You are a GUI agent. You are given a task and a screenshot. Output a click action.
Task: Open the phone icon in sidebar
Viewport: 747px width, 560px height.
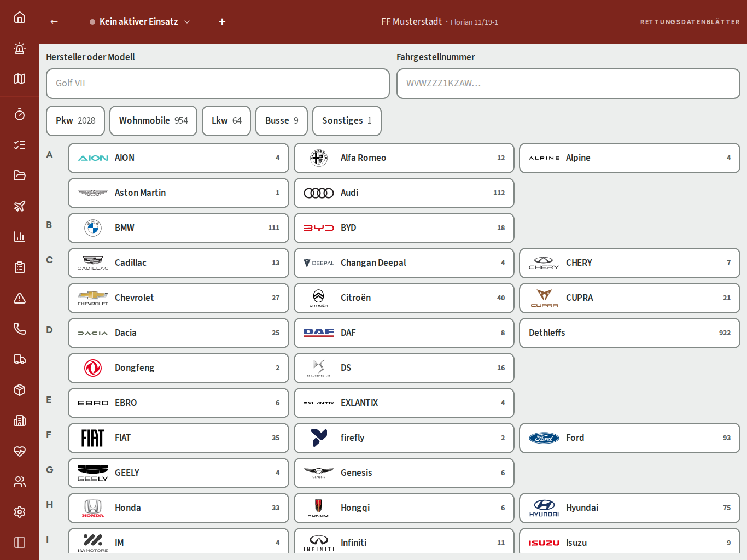pyautogui.click(x=20, y=329)
